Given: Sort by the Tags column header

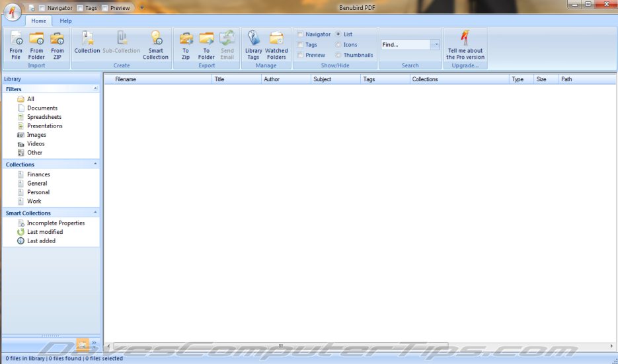Looking at the screenshot, I should pyautogui.click(x=385, y=79).
